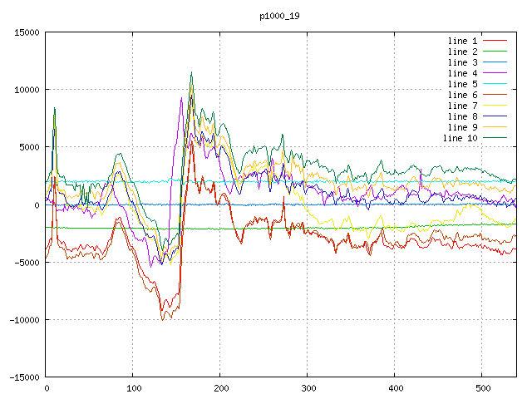Choose the "line 7" legend label

[x=462, y=106]
